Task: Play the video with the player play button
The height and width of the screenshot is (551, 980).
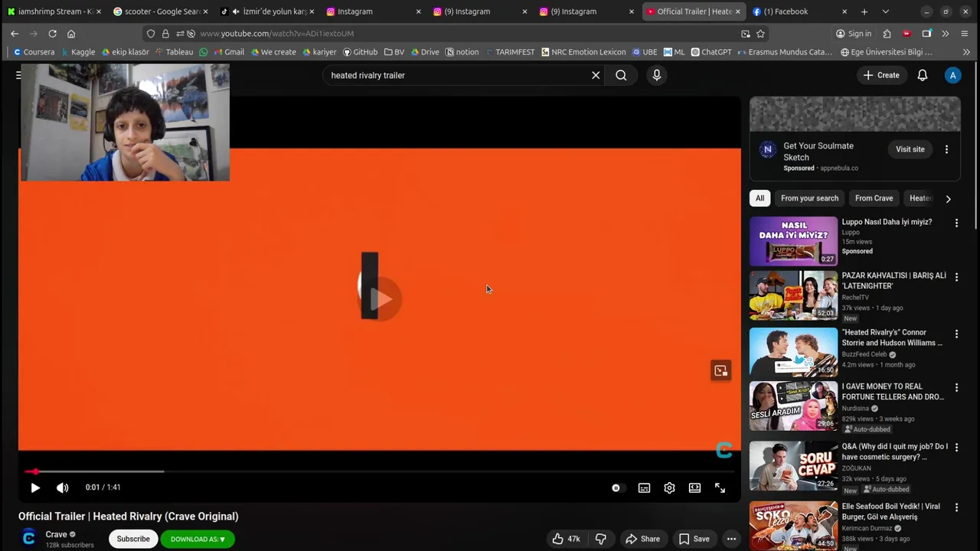Action: point(35,487)
